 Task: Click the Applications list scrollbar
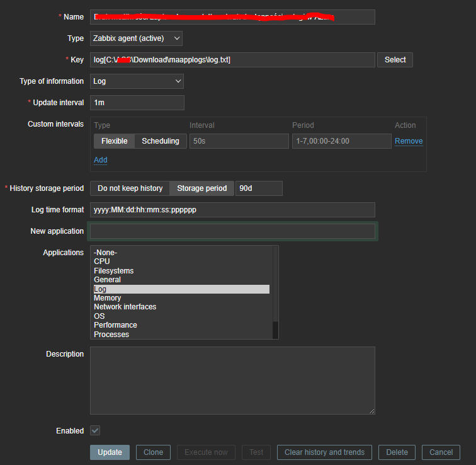point(275,284)
